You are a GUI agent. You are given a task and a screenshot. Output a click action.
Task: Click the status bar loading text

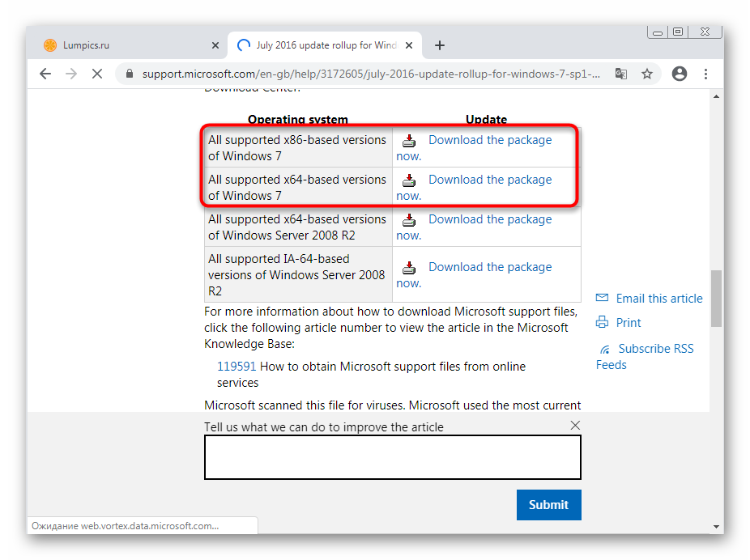pyautogui.click(x=126, y=525)
